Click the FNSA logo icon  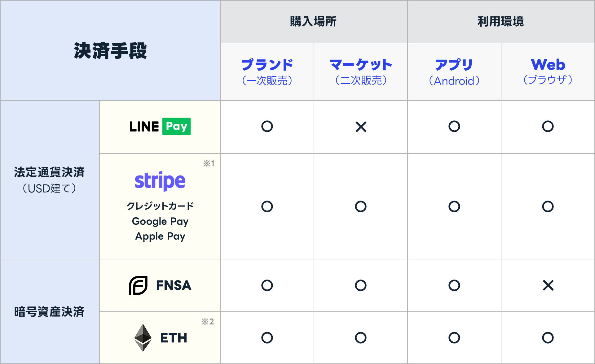pos(138,285)
